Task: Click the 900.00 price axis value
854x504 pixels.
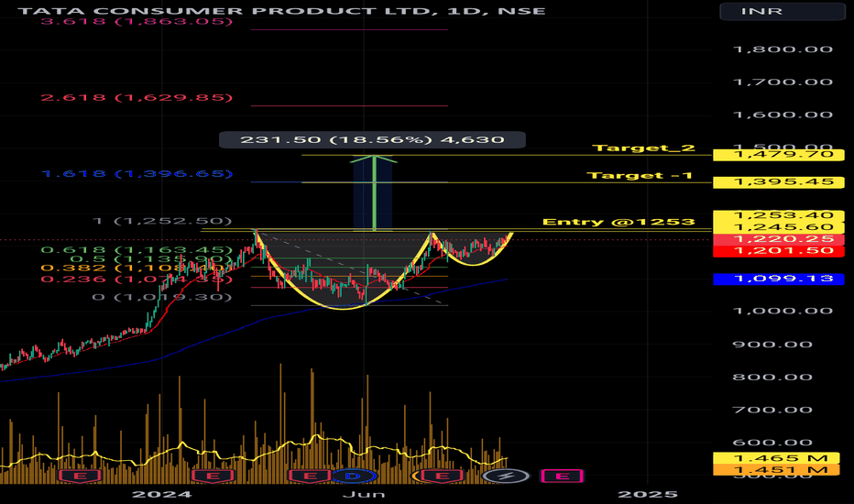Action: pos(772,345)
